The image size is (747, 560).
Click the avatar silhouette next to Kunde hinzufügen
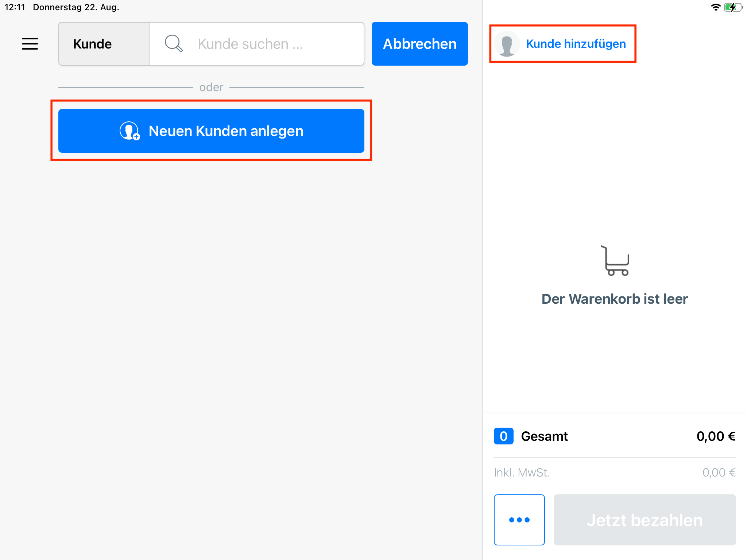pyautogui.click(x=507, y=43)
